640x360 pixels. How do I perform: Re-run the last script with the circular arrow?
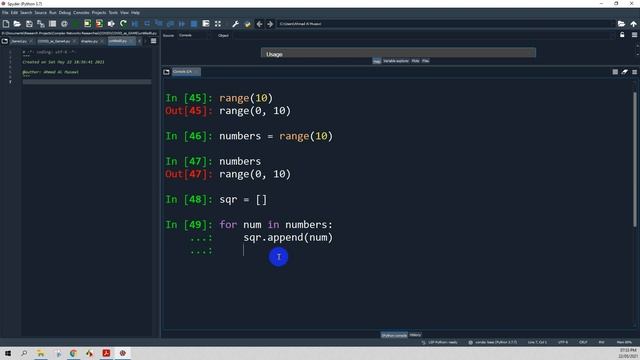123,24
